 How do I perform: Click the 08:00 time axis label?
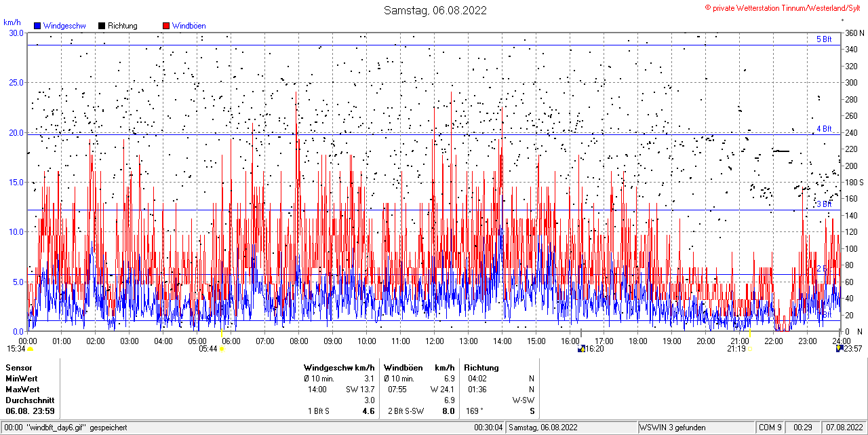coord(299,341)
